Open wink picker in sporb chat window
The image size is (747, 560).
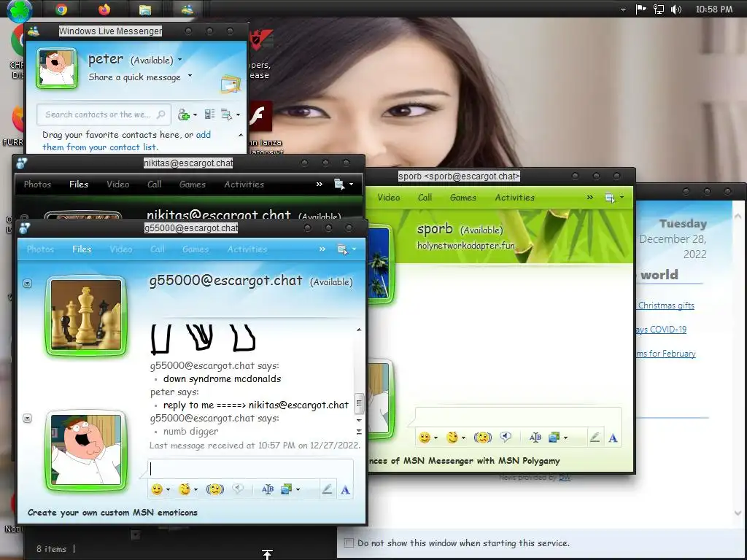click(x=452, y=437)
